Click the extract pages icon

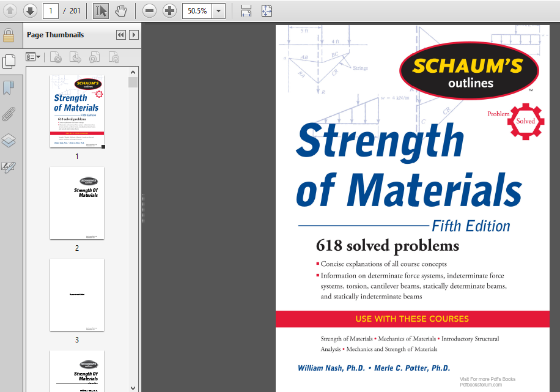(75, 57)
